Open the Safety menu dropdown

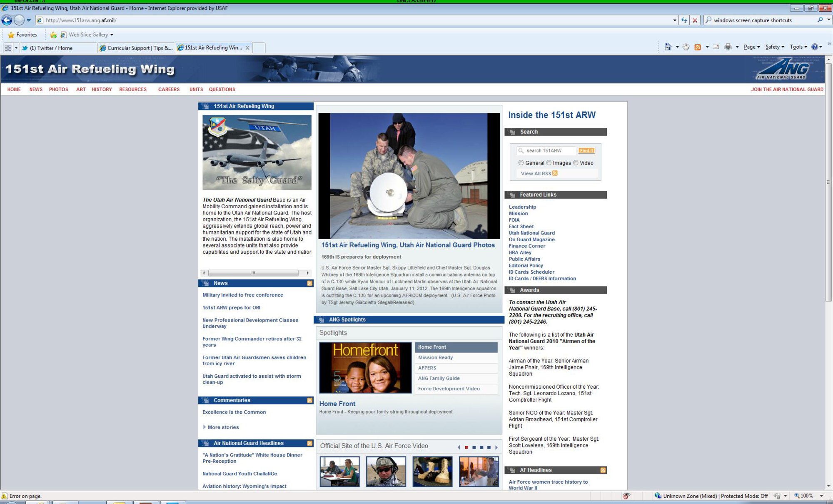(775, 47)
